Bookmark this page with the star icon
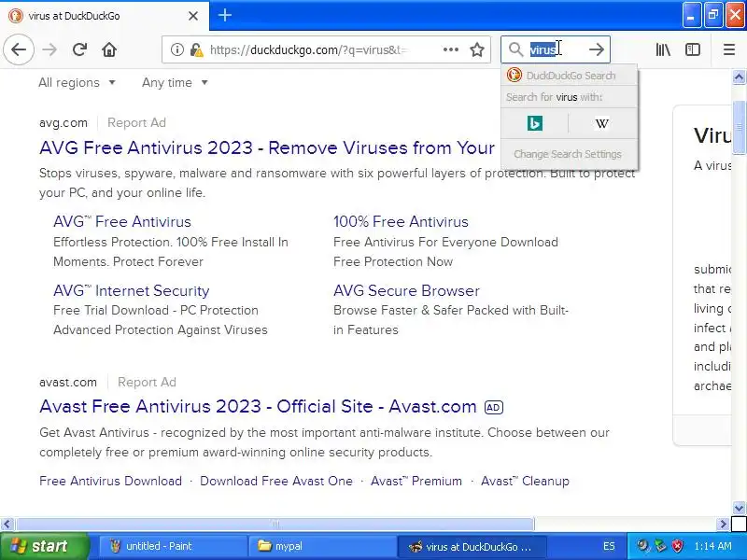This screenshot has width=747, height=560. pos(477,49)
